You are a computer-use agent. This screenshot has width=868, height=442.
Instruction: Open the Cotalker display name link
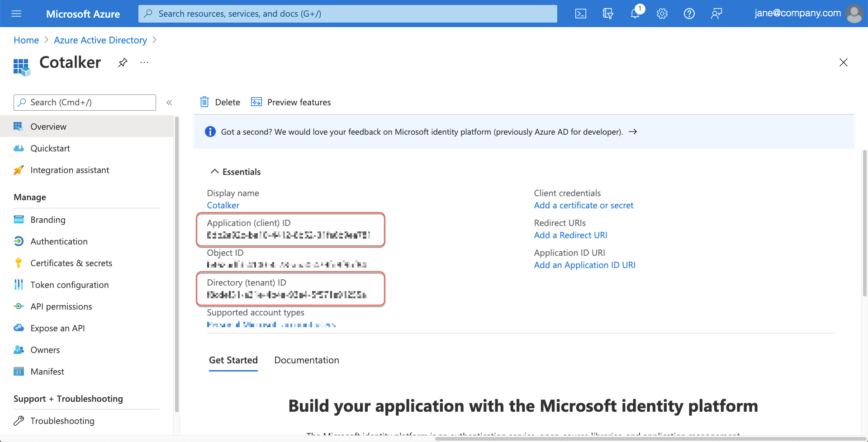pos(223,205)
